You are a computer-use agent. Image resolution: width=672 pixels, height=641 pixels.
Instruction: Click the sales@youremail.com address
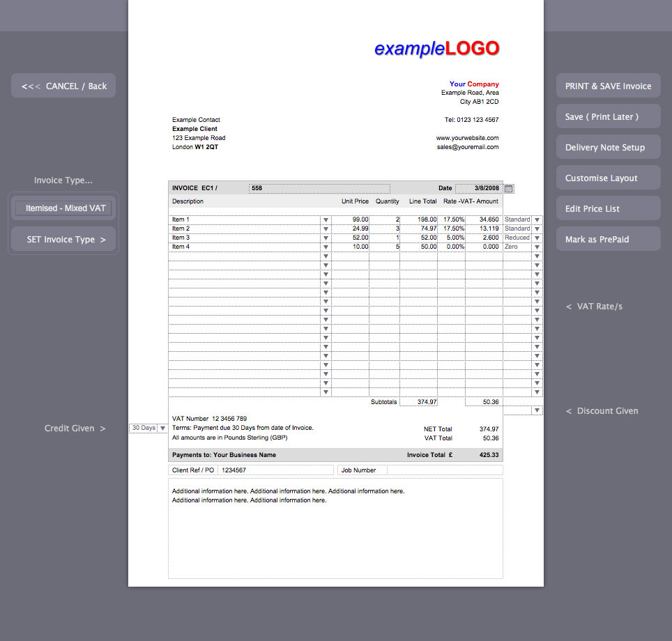pos(468,147)
